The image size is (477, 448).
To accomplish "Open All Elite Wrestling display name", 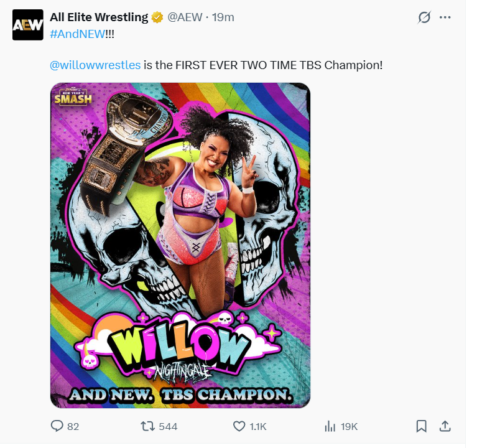I will click(x=99, y=17).
